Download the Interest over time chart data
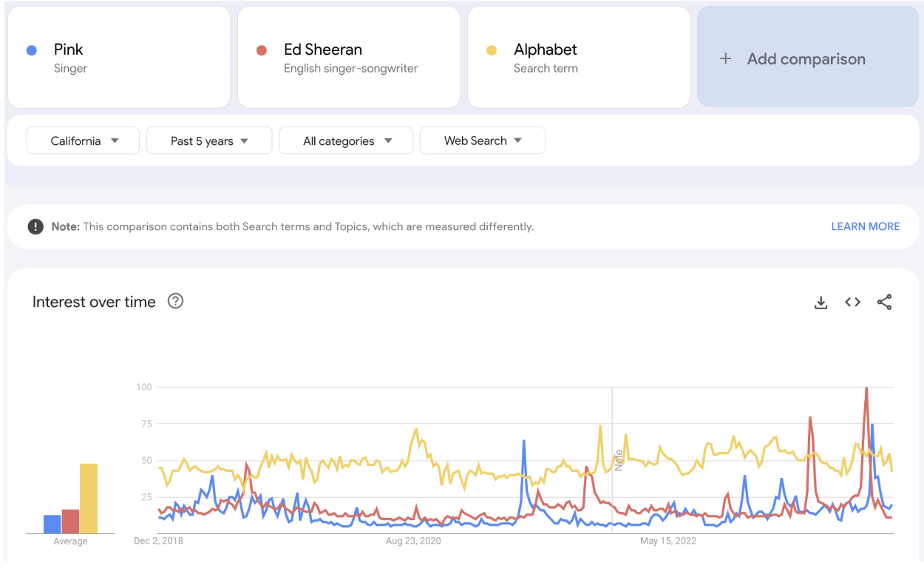 coord(821,303)
